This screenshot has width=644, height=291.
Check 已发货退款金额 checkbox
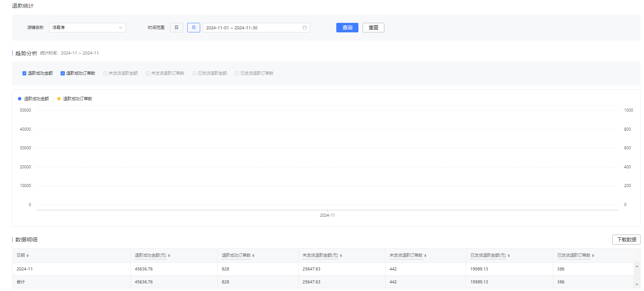(194, 73)
